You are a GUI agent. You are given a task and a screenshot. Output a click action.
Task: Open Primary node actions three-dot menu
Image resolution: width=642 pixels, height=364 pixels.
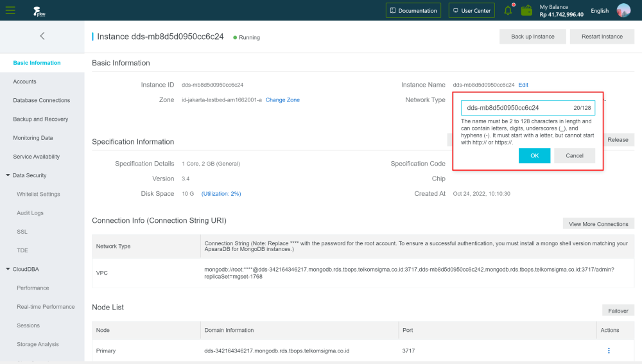(x=609, y=351)
